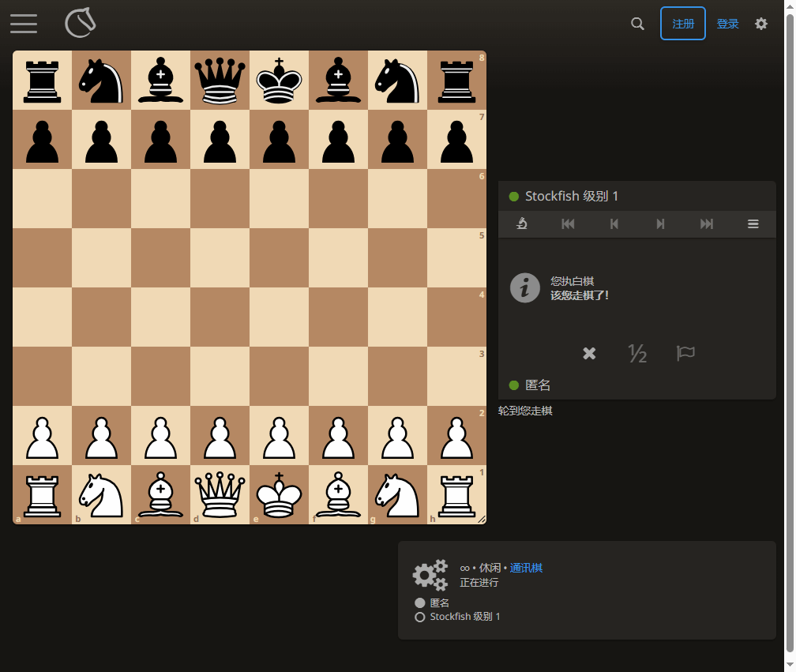Open the 登录 login link
The width and height of the screenshot is (796, 672).
[727, 24]
